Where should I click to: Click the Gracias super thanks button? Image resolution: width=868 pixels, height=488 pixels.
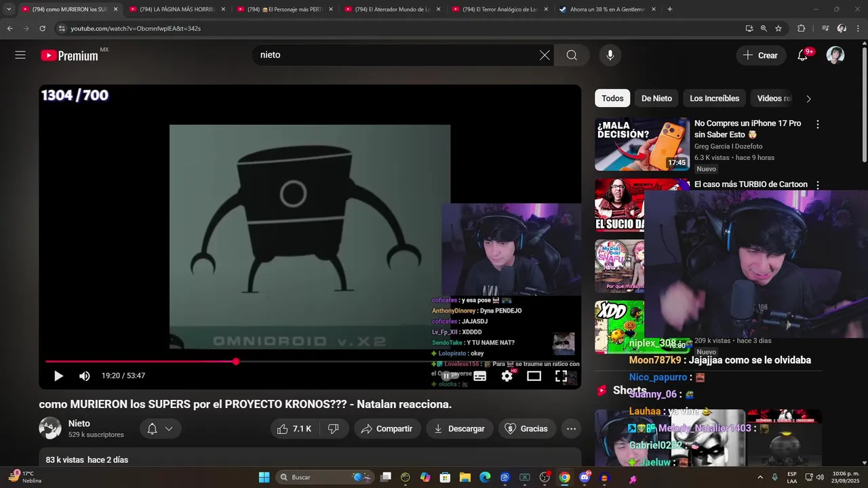(x=527, y=428)
